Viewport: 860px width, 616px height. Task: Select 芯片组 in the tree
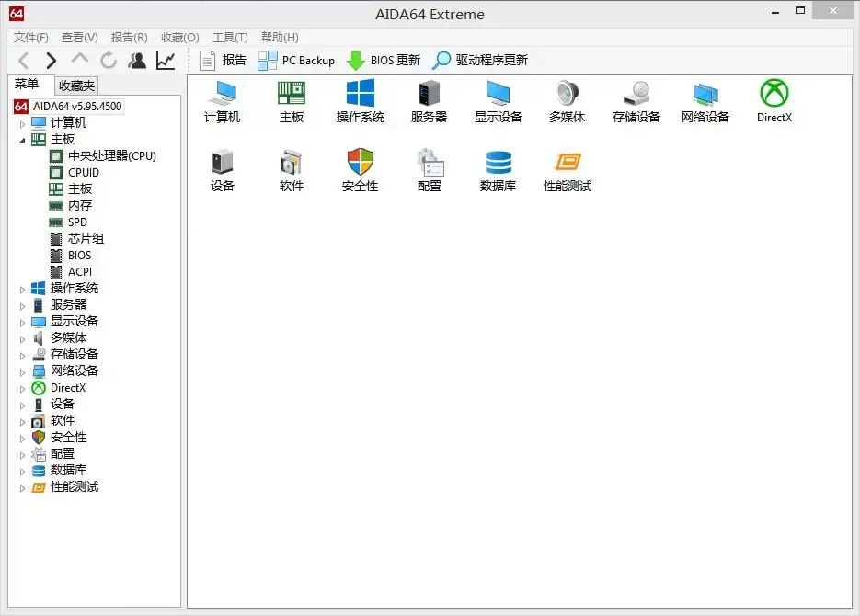click(x=76, y=239)
